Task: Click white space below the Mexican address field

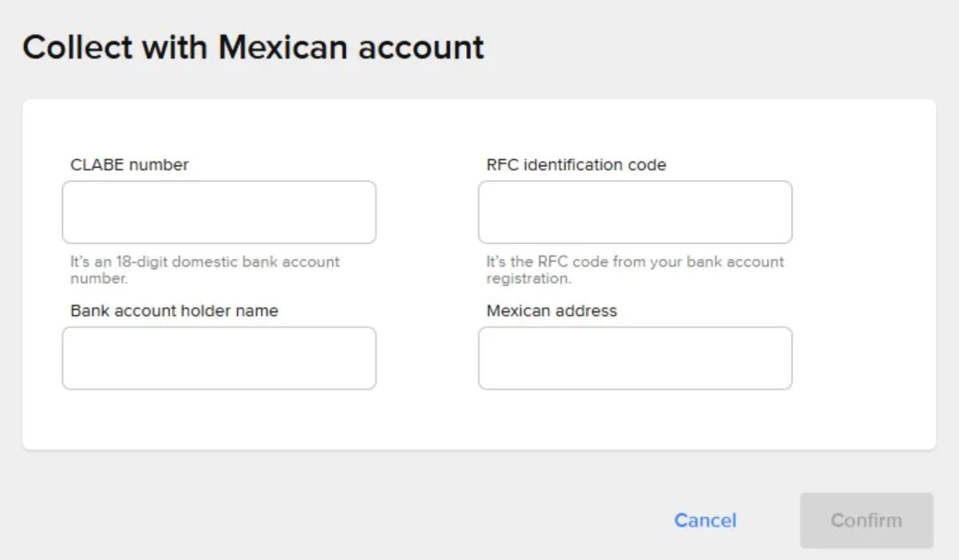Action: (635, 419)
